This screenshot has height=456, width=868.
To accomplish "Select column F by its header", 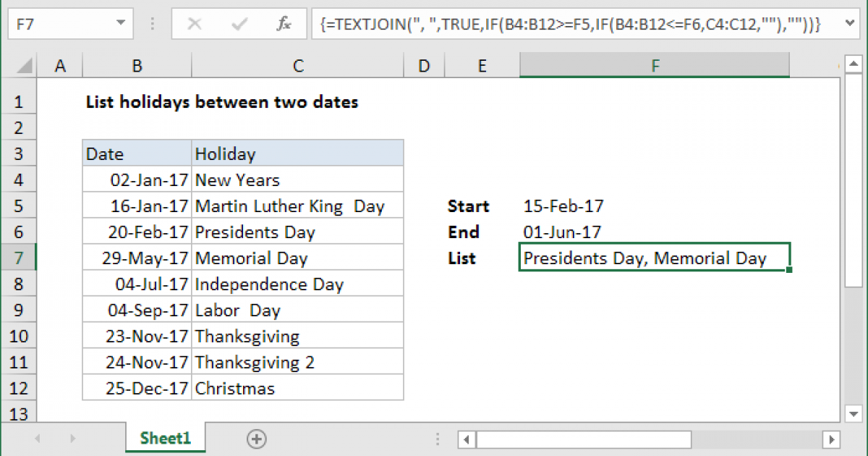I will coord(655,65).
